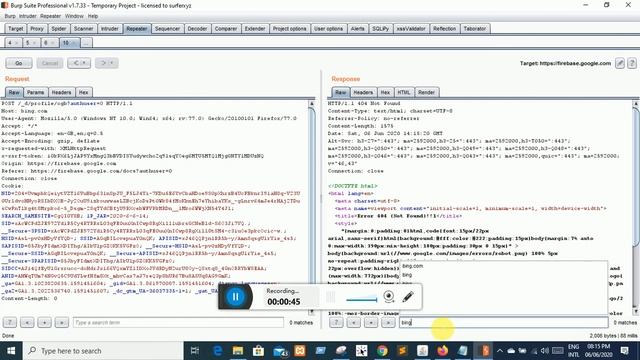This screenshot has height=360, width=640.
Task: View request Params tab
Action: coord(36,92)
